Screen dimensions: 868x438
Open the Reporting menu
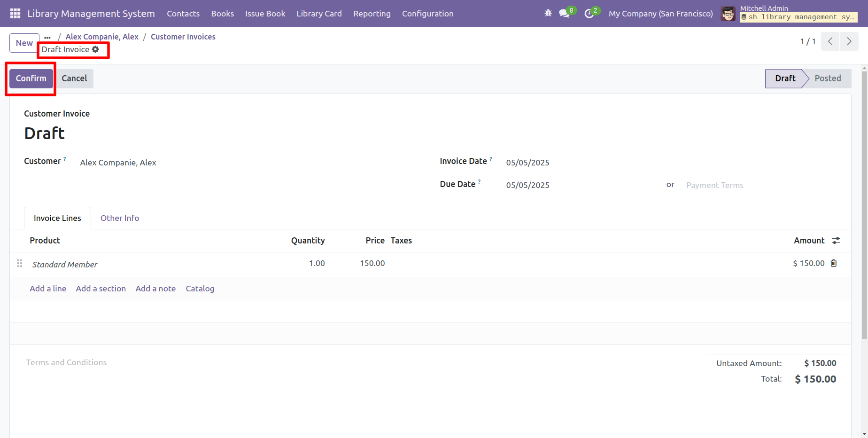[372, 14]
